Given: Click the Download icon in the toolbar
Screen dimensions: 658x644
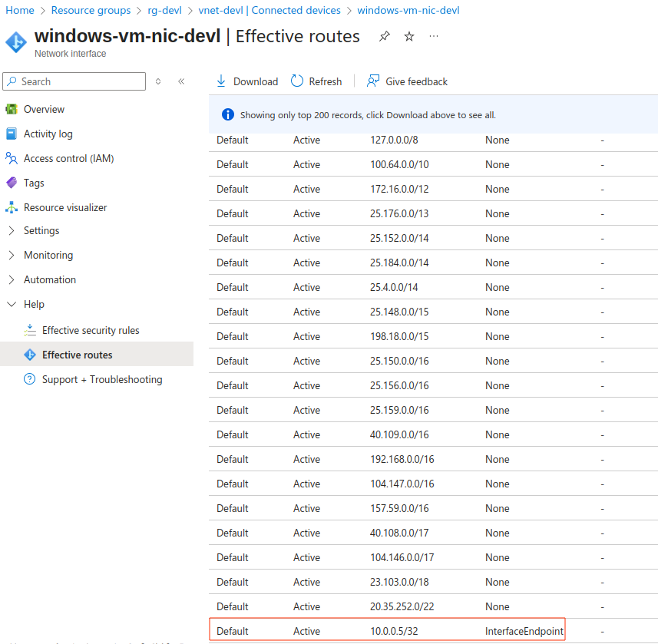Looking at the screenshot, I should tap(221, 81).
